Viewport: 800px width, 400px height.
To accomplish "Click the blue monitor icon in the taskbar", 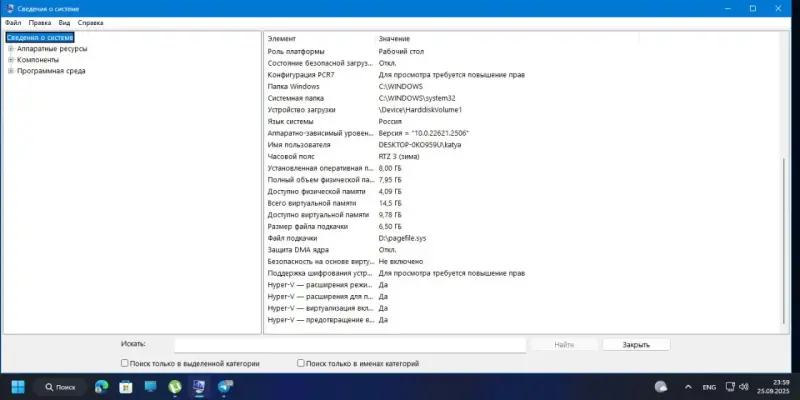I will 151,386.
